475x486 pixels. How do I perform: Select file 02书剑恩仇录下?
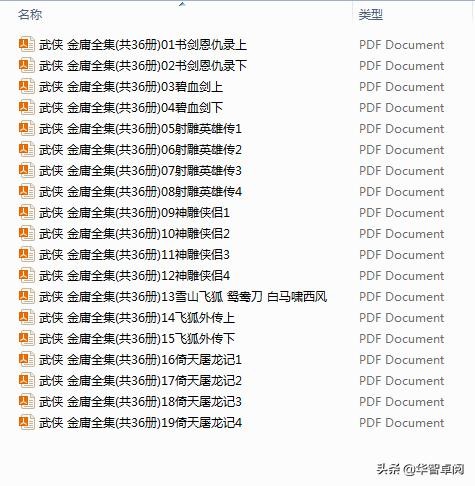click(143, 66)
